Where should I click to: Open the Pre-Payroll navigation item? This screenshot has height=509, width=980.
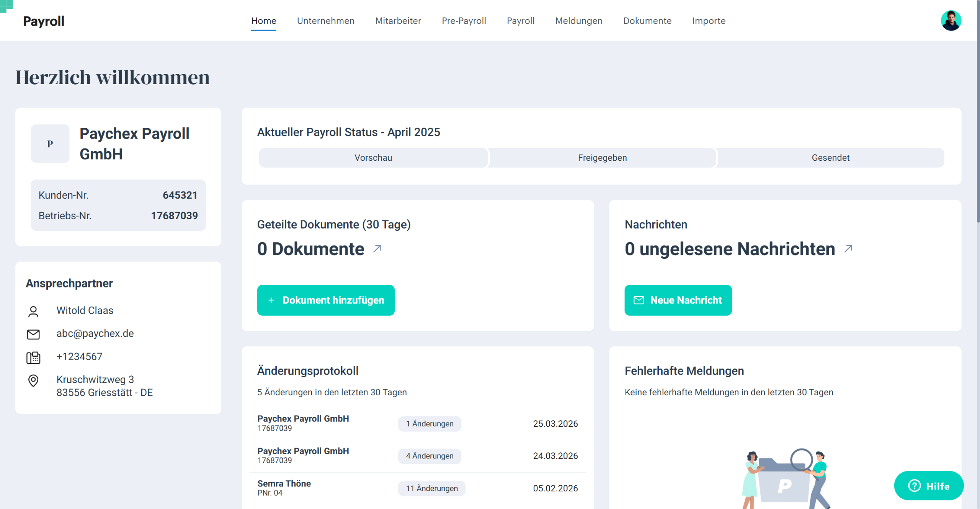pyautogui.click(x=464, y=21)
